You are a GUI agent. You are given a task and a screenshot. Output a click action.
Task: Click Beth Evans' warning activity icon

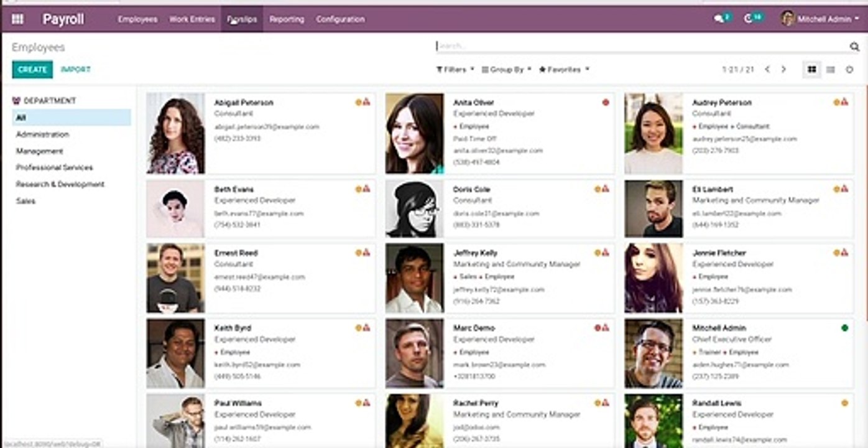coord(366,189)
